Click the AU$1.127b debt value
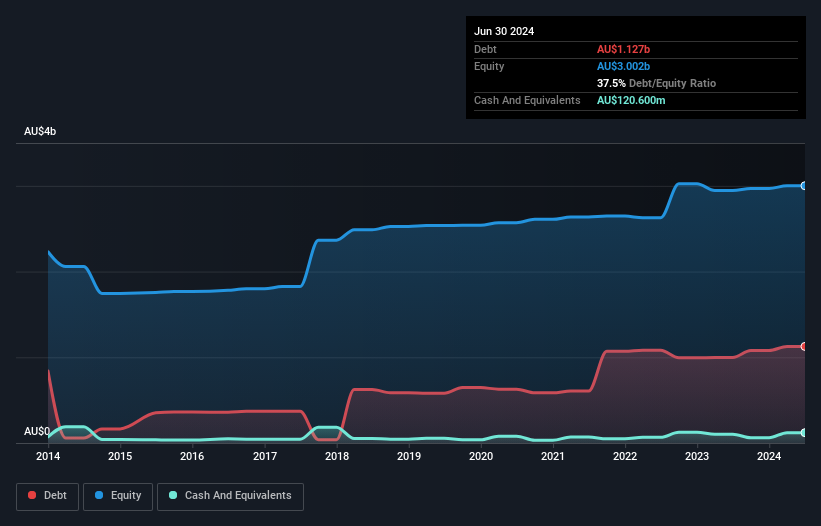821x526 pixels. click(x=623, y=49)
